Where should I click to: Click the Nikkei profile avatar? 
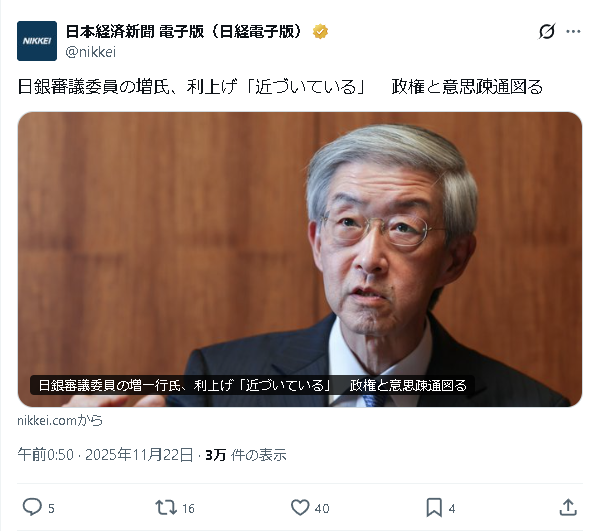[37, 41]
